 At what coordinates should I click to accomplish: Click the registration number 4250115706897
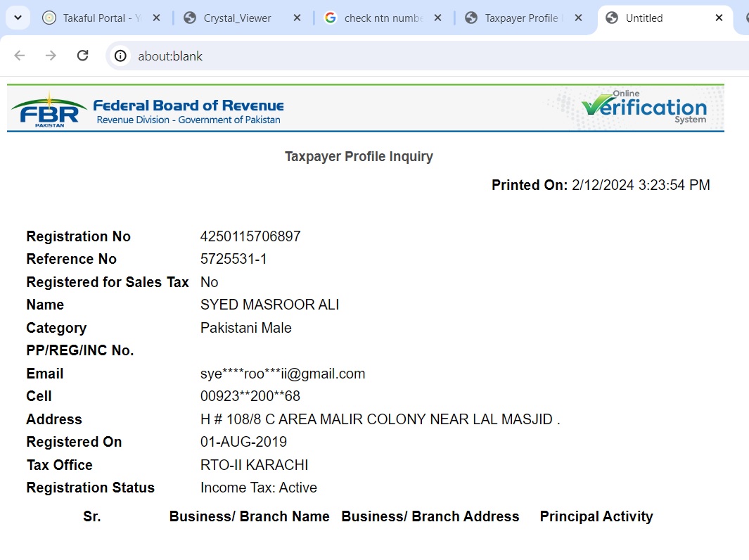[x=250, y=236]
